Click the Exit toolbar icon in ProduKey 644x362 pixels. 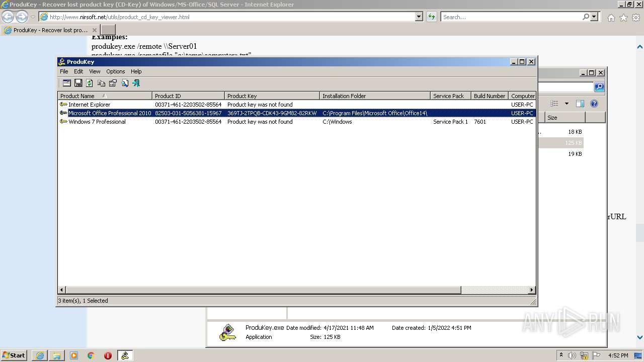pyautogui.click(x=136, y=83)
